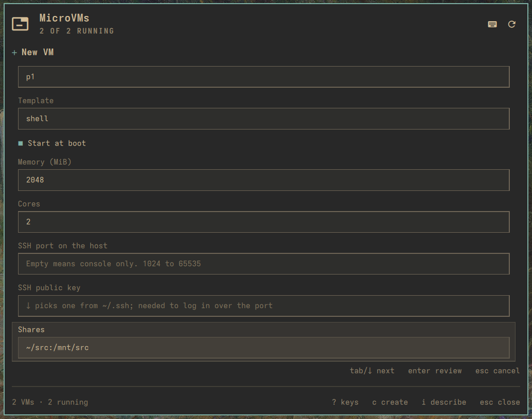The width and height of the screenshot is (532, 419).
Task: Click the tab/↓ next hint
Action: [372, 371]
